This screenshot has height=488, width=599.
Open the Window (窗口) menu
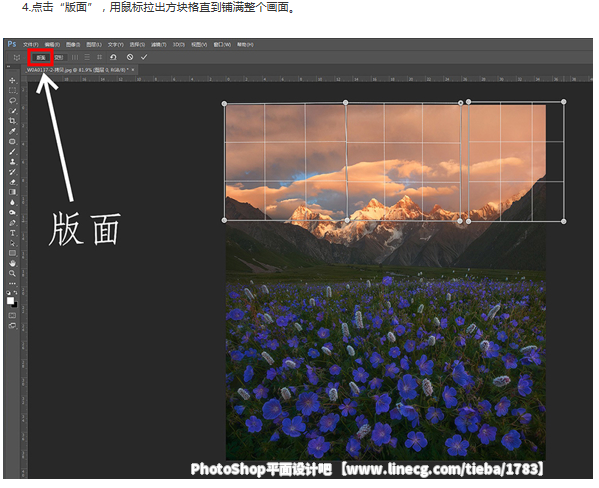[x=222, y=44]
